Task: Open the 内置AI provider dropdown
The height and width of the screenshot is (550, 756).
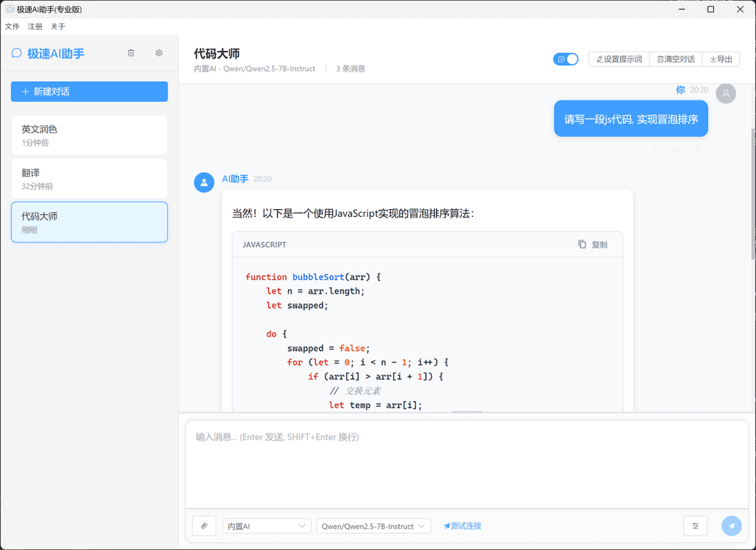Action: [x=266, y=525]
